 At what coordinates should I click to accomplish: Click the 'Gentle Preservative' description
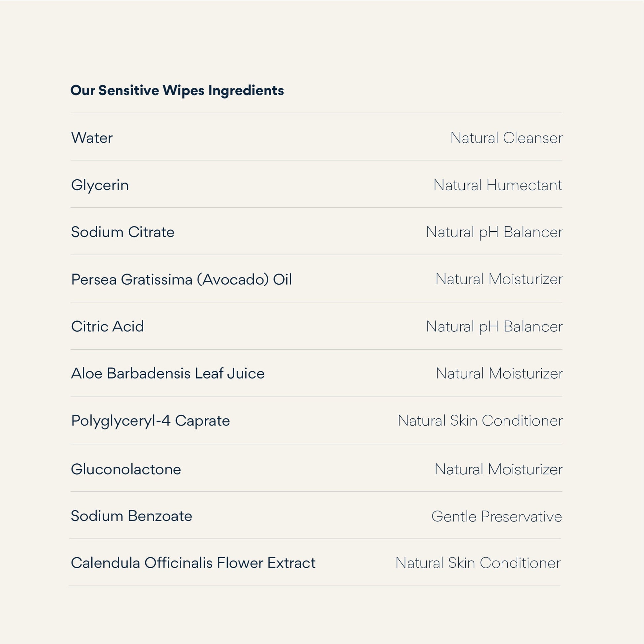496,516
